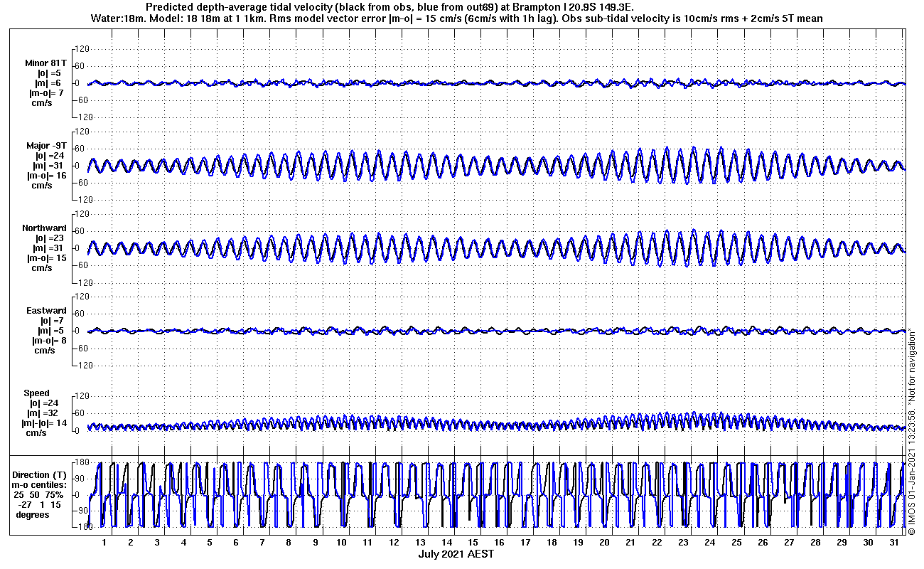Select the '|m|-|o|= 14' value
Image resolution: width=924 pixels, height=569 pixels.
point(43,423)
